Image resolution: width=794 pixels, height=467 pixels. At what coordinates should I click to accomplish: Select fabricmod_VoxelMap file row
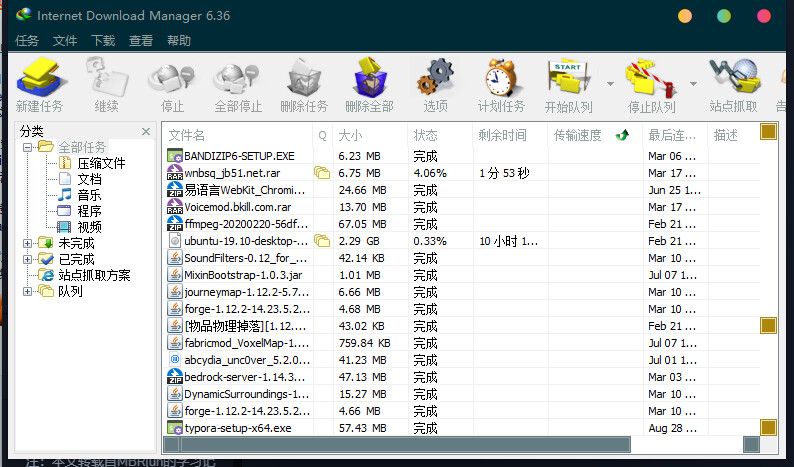pyautogui.click(x=463, y=343)
